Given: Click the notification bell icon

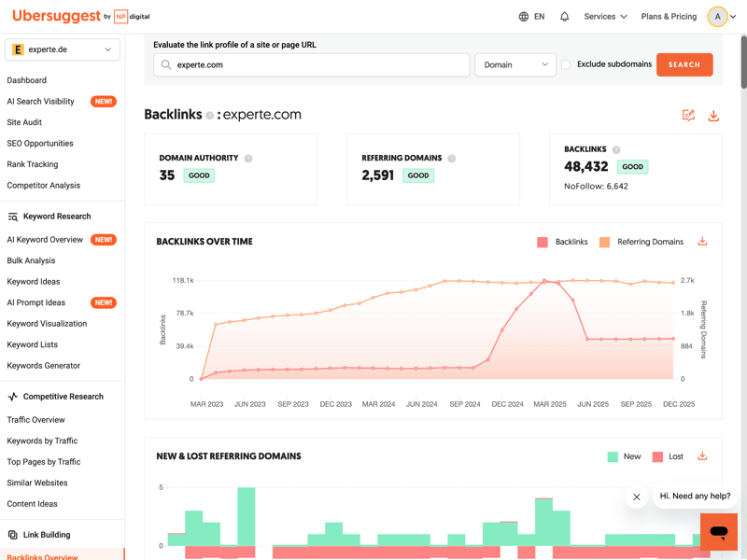Looking at the screenshot, I should tap(564, 17).
